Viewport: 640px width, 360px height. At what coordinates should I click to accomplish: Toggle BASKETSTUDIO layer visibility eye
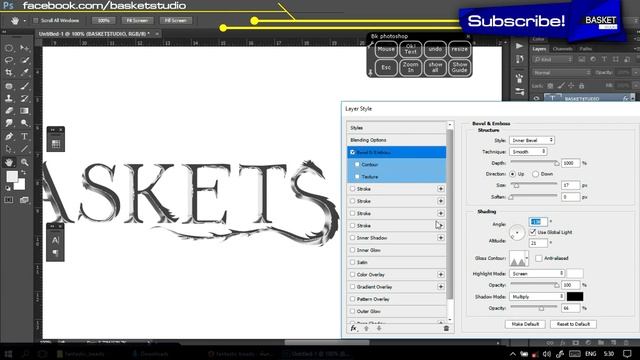tap(536, 99)
